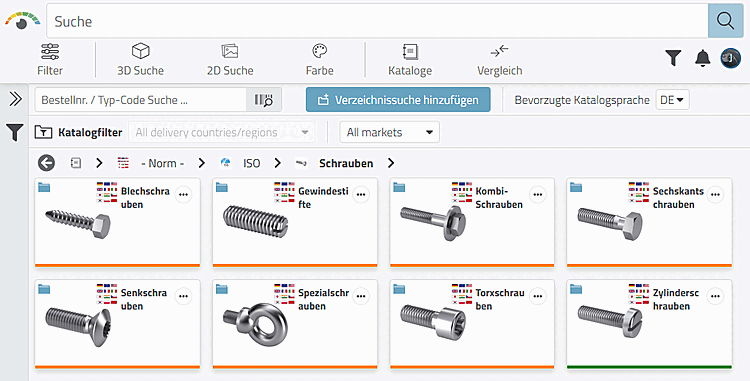This screenshot has height=381, width=750.
Task: Click the Katalogfilter folder icon
Action: click(x=44, y=132)
